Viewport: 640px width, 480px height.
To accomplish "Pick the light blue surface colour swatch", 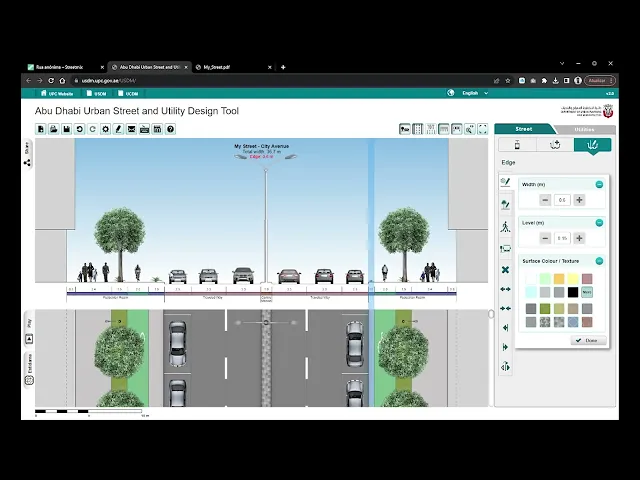I will (531, 292).
